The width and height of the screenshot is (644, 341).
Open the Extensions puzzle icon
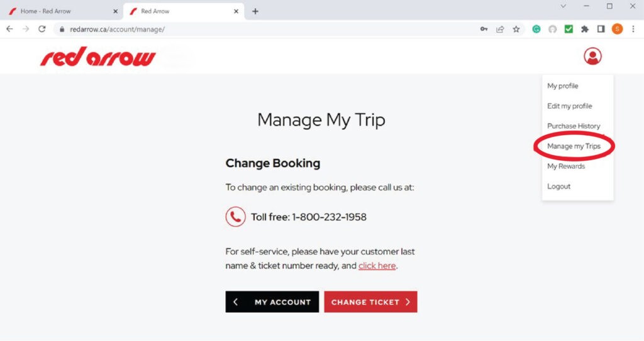pos(585,29)
